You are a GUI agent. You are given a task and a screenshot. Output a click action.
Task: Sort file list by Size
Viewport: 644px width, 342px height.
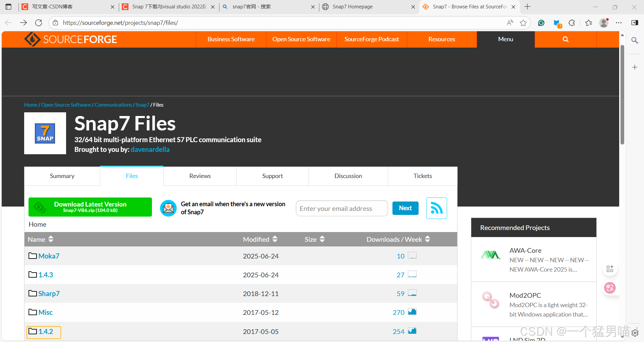(315, 239)
